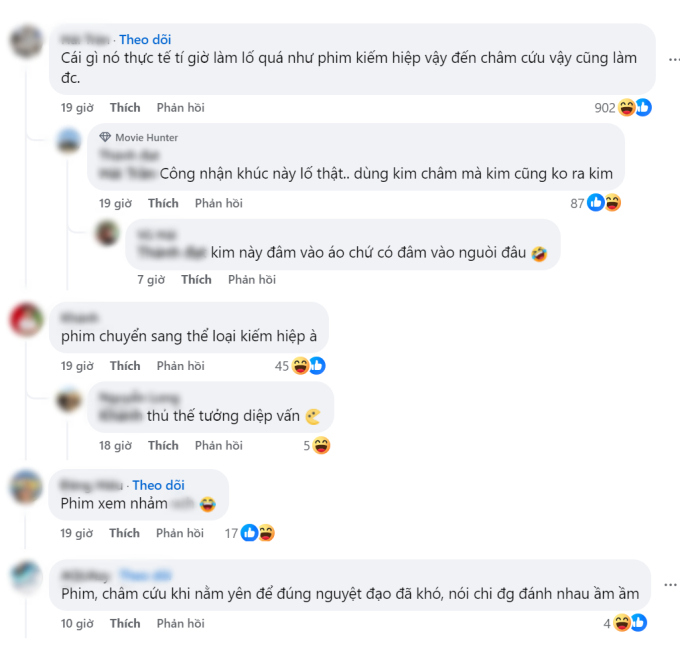Click Theo dõi above 'Phim xem nhầm'
This screenshot has width=680, height=647.
point(158,485)
